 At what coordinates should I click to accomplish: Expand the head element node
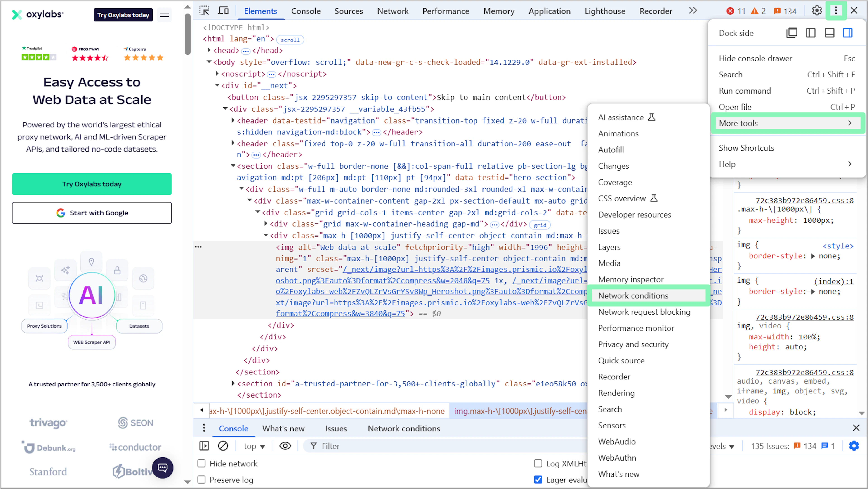209,50
